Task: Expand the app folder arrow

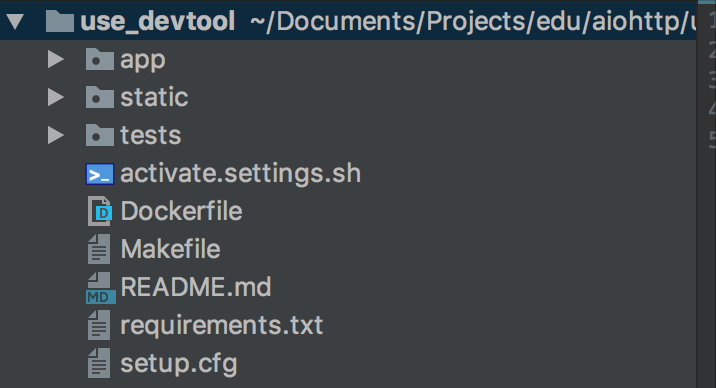Action: click(56, 59)
